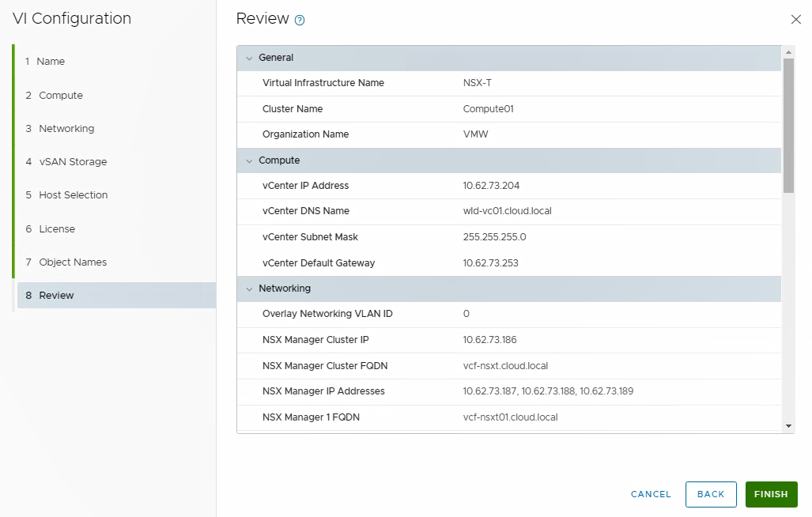This screenshot has width=812, height=517.
Task: Click the vCenter DNS Name value
Action: click(505, 211)
